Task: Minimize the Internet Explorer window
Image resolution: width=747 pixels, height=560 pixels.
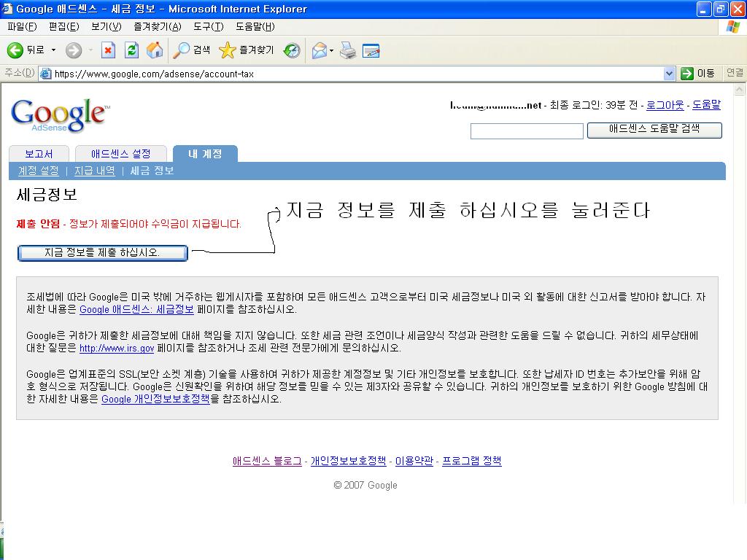Action: coord(704,9)
